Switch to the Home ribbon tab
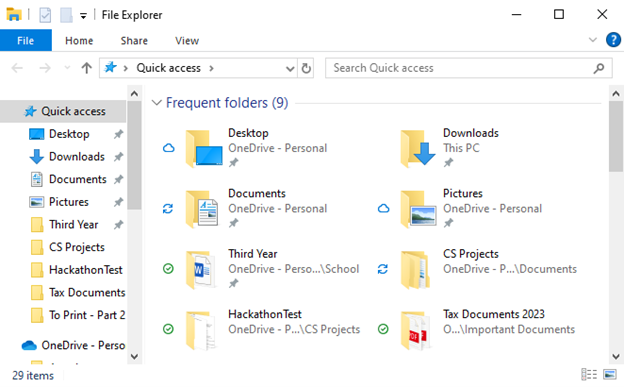The height and width of the screenshot is (387, 624). click(x=79, y=41)
